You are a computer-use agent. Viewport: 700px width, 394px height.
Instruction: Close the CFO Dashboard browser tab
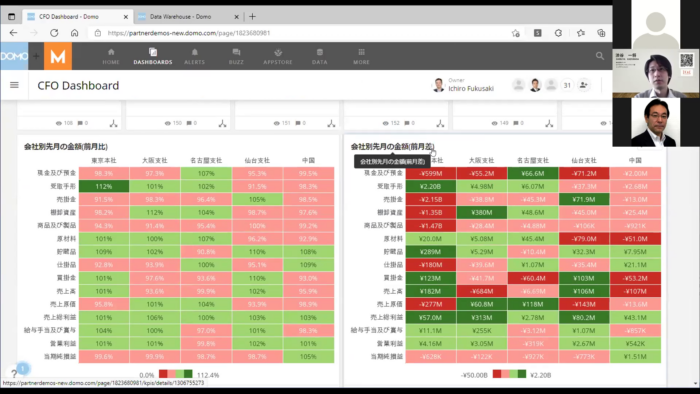(125, 17)
